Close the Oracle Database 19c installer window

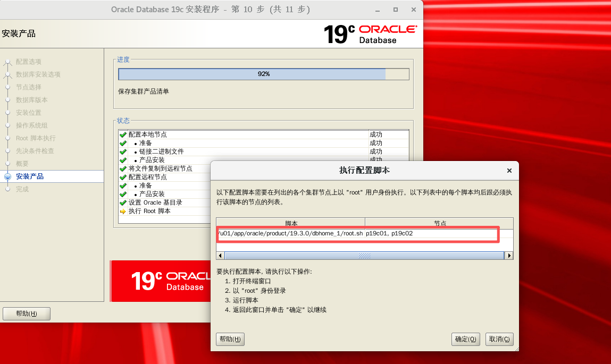point(413,10)
